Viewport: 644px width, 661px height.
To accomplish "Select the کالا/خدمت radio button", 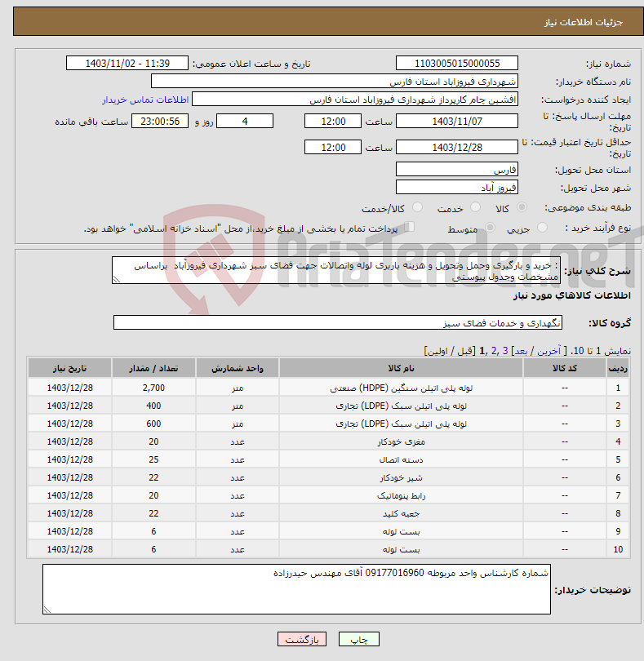I will coord(417,207).
